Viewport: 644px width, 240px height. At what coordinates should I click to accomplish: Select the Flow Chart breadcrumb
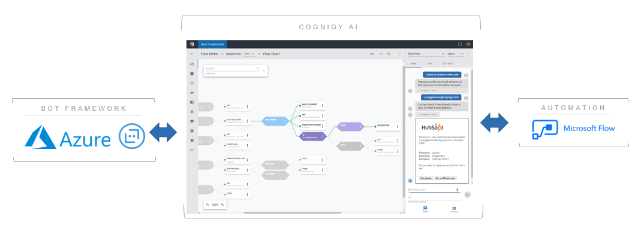pos(271,54)
